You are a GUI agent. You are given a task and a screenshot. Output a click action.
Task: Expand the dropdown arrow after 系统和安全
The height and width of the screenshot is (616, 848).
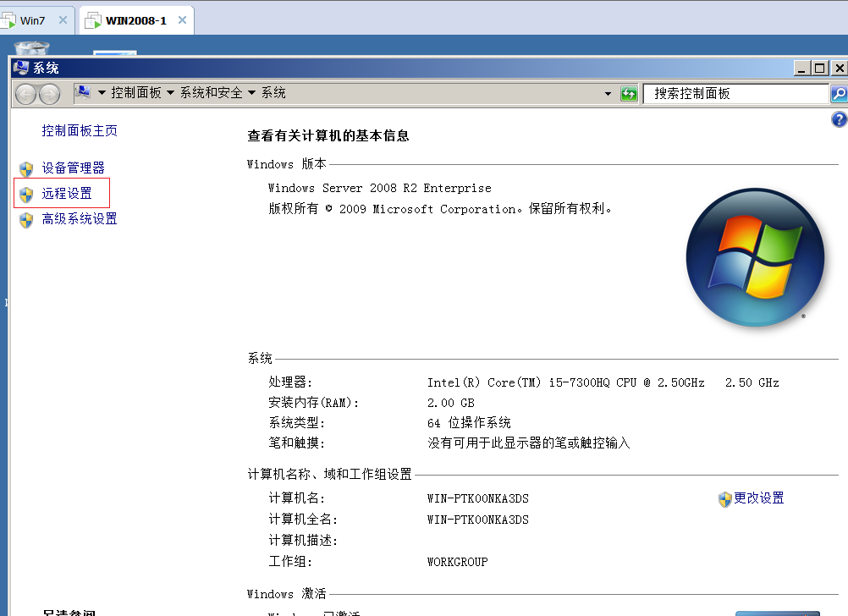[251, 93]
